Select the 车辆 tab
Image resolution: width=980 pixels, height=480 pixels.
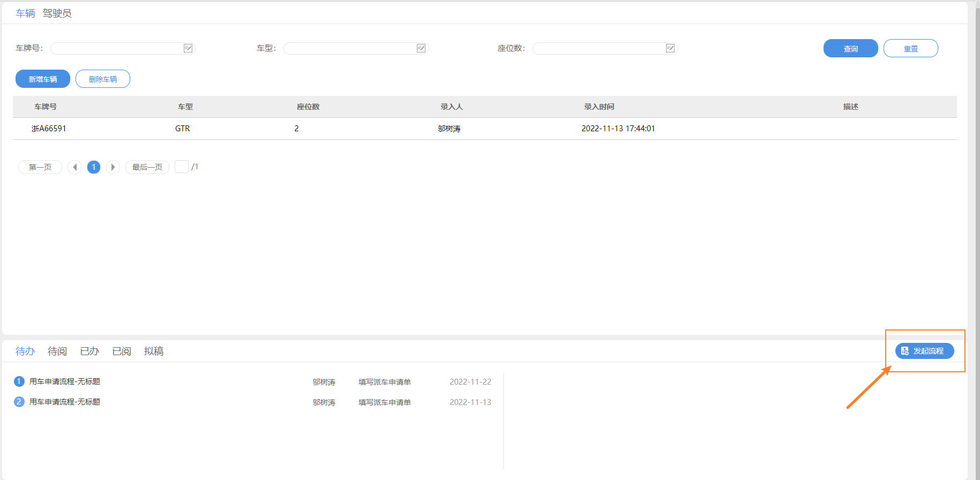25,13
